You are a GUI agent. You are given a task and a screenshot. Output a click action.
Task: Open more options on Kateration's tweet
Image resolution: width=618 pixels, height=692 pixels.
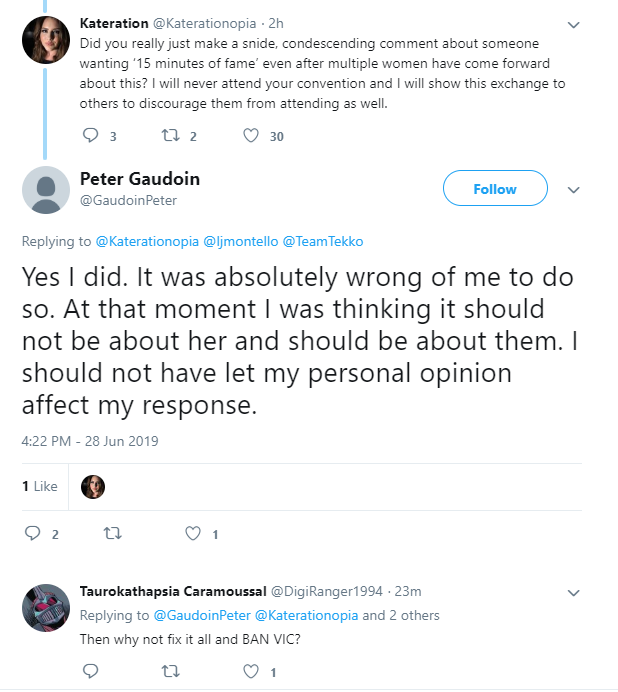click(x=573, y=25)
